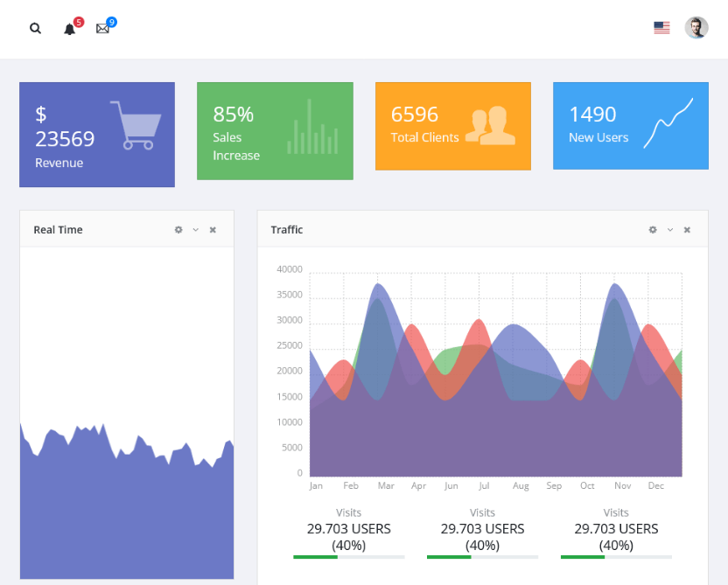Collapse the Traffic panel chevron

670,230
